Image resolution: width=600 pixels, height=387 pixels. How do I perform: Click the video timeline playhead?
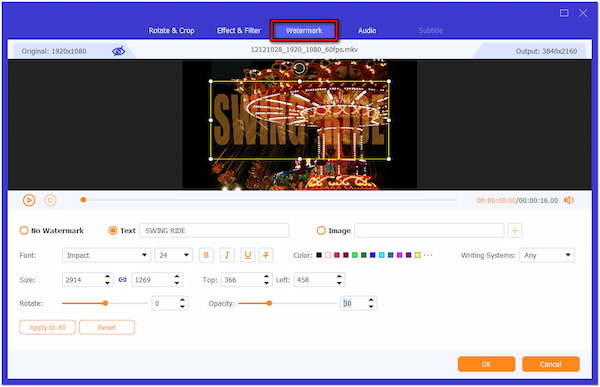click(83, 200)
